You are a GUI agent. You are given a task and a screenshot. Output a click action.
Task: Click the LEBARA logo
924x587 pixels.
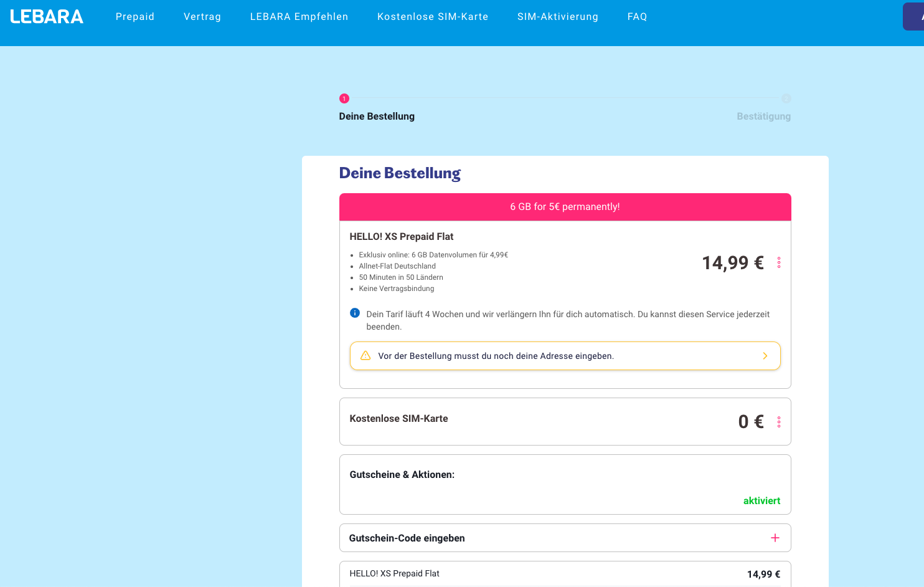pyautogui.click(x=47, y=16)
